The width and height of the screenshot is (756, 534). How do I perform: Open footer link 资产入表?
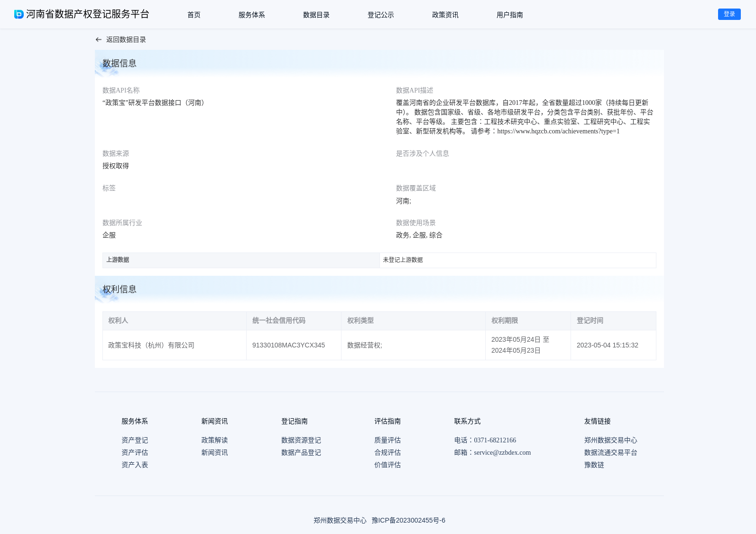135,465
